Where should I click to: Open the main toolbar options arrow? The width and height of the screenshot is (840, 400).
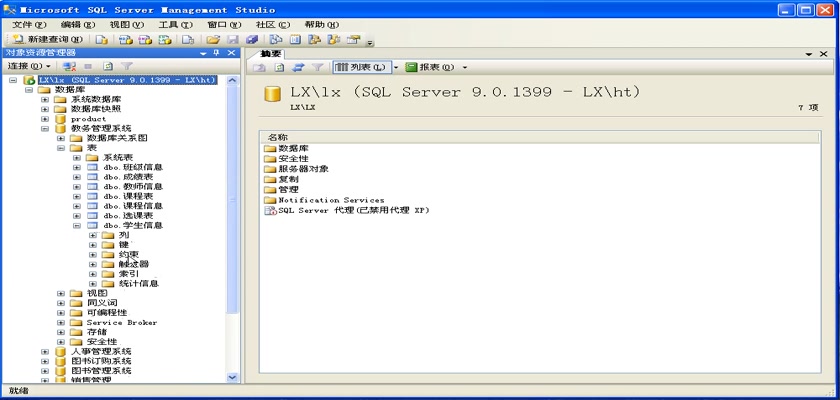pos(370,42)
